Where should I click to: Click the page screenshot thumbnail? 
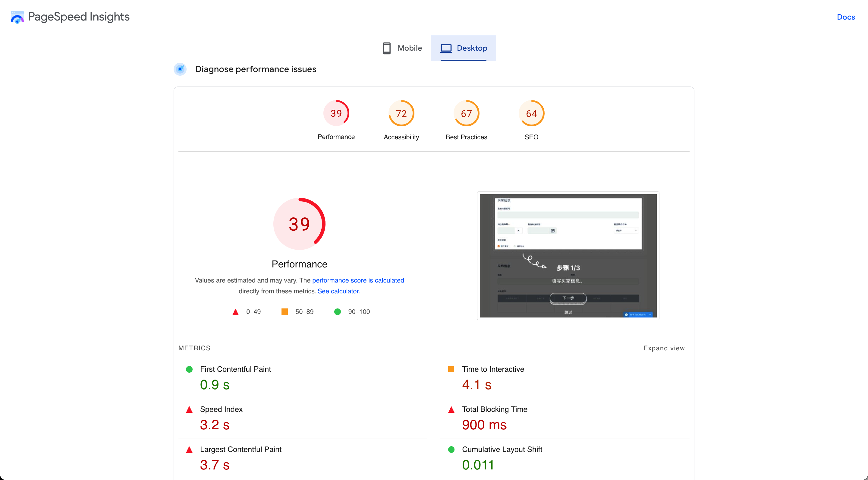(568, 255)
